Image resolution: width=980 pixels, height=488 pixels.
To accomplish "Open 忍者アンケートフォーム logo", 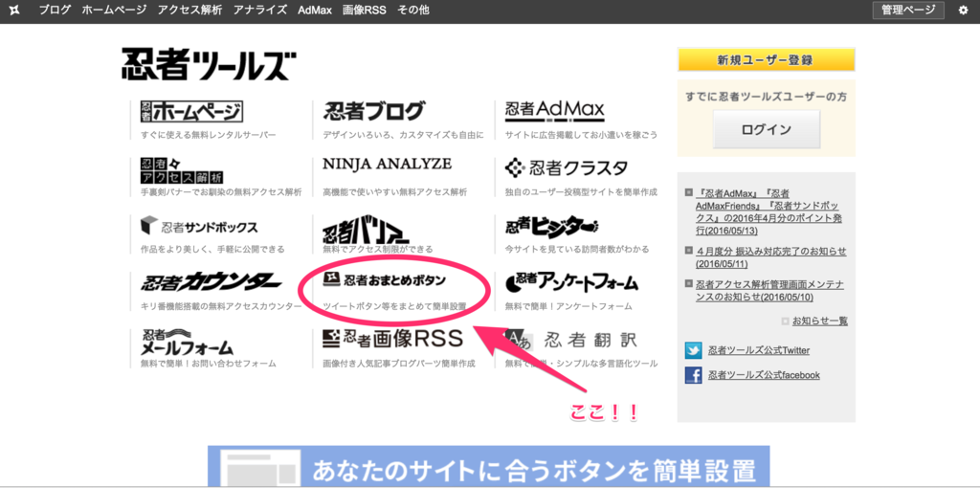I will point(572,283).
